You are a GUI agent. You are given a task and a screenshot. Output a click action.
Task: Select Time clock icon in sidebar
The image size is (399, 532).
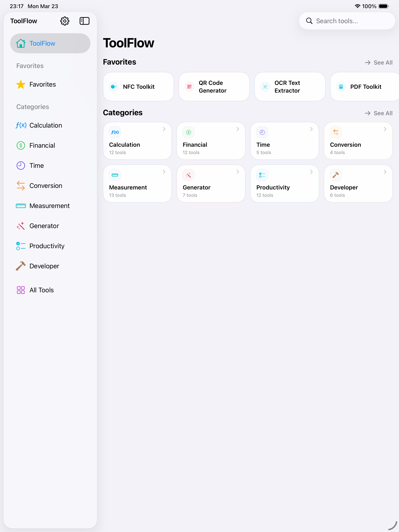pyautogui.click(x=21, y=165)
